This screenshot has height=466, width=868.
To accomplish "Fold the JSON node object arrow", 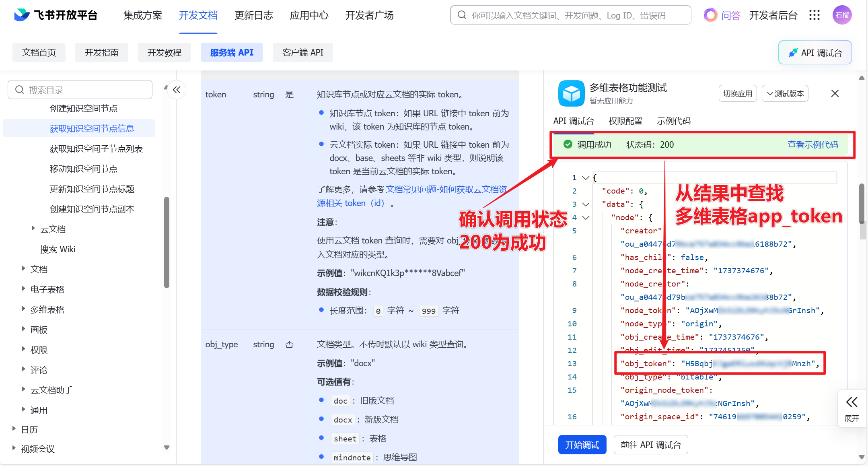I will pyautogui.click(x=586, y=218).
